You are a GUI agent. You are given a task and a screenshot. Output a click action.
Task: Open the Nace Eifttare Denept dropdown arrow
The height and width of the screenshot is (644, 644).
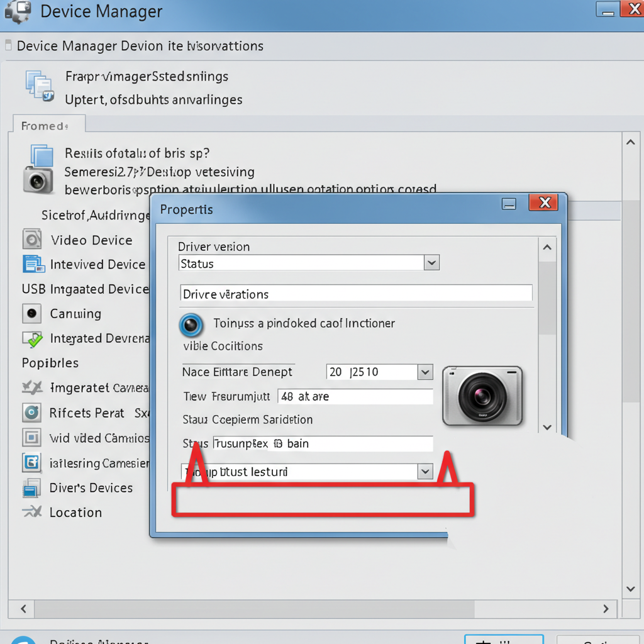[x=425, y=372]
